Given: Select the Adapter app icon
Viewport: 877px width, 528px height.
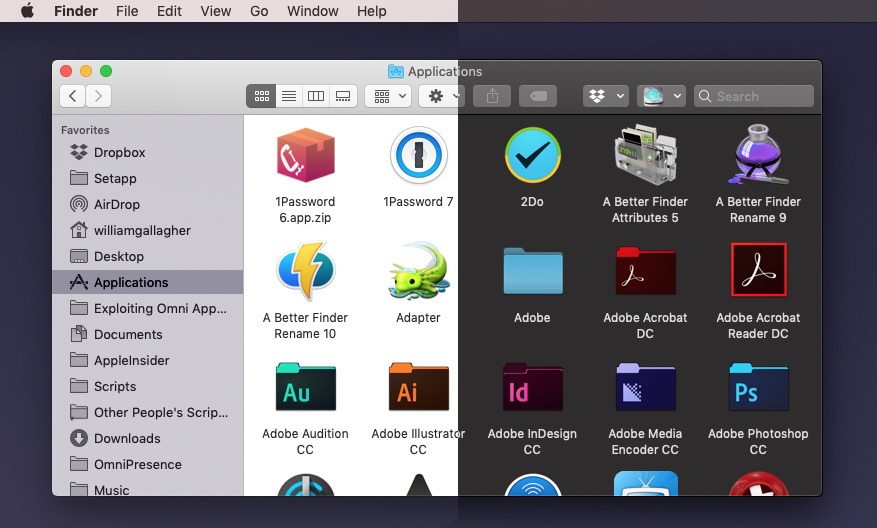Looking at the screenshot, I should coord(418,272).
